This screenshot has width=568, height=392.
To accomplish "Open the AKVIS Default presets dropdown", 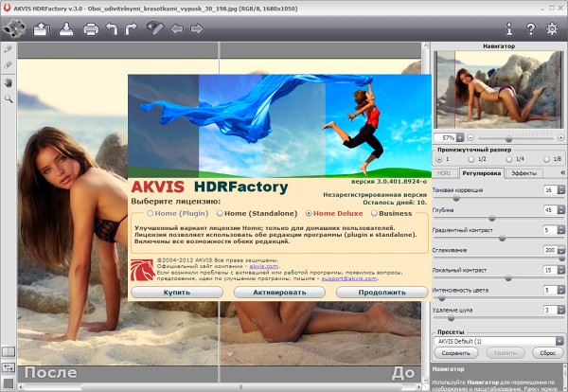I will click(x=559, y=341).
